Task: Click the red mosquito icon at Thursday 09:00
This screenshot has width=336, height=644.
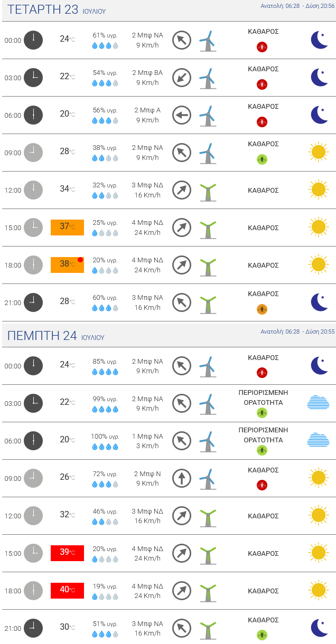Action: point(262,485)
